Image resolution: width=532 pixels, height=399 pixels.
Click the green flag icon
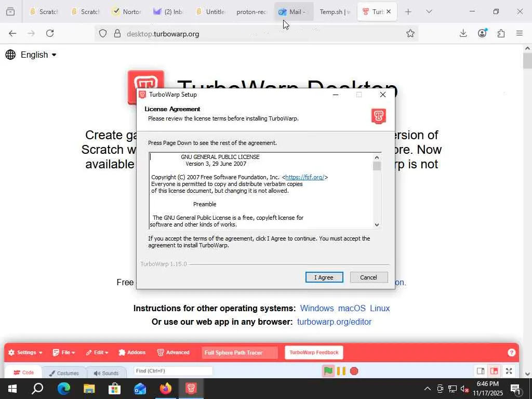328,371
